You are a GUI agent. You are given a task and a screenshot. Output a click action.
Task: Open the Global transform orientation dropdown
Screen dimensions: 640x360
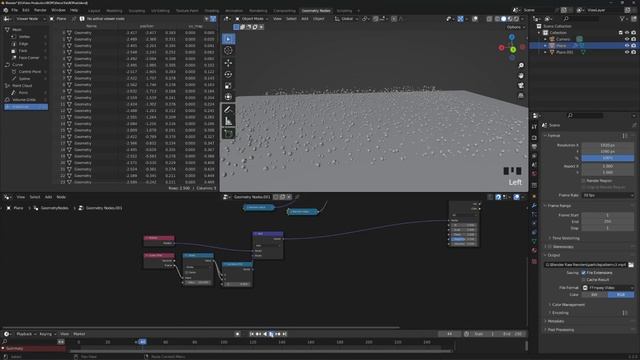pyautogui.click(x=346, y=19)
